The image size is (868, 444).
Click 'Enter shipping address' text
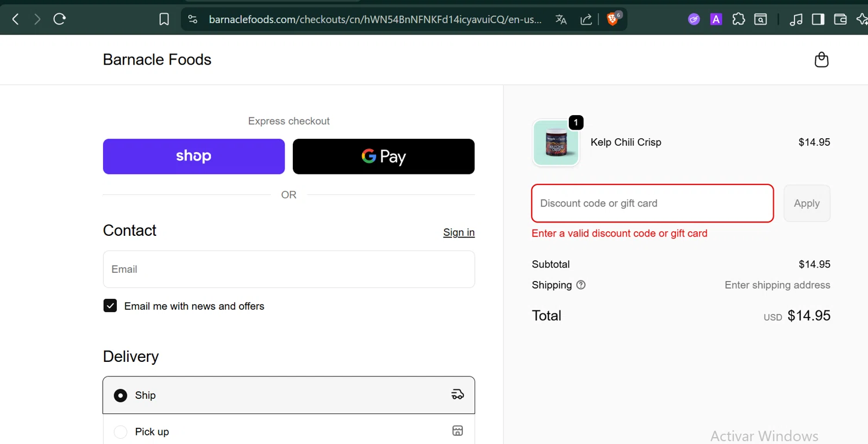(x=777, y=285)
